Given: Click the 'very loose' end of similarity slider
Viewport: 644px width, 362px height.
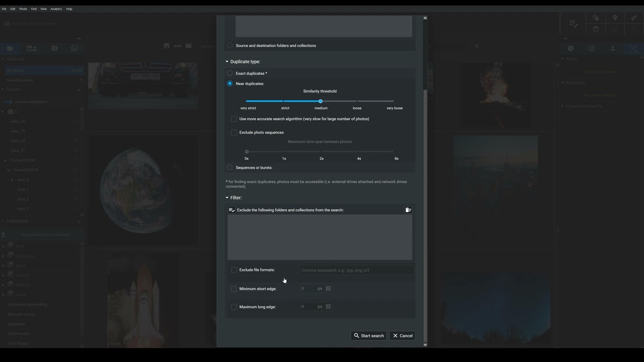Looking at the screenshot, I should [394, 108].
